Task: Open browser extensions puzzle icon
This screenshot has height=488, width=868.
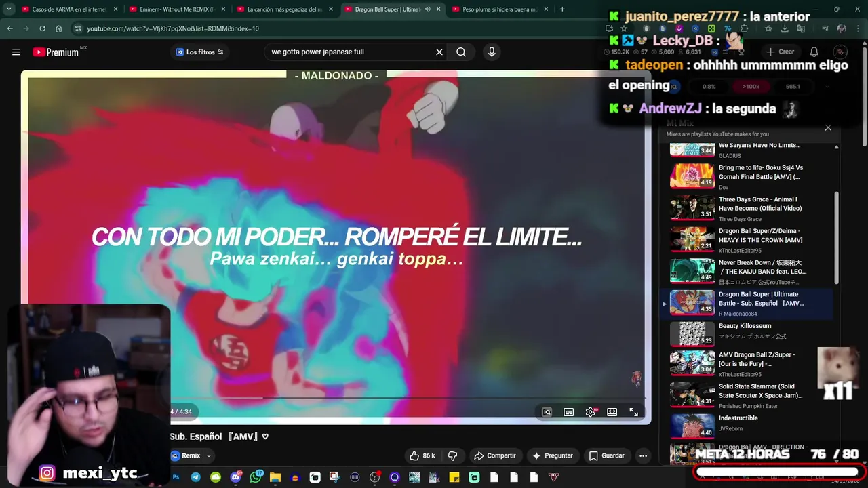Action: point(744,28)
